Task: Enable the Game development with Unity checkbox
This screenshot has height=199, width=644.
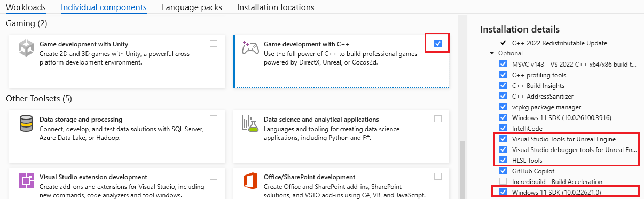Action: (214, 44)
